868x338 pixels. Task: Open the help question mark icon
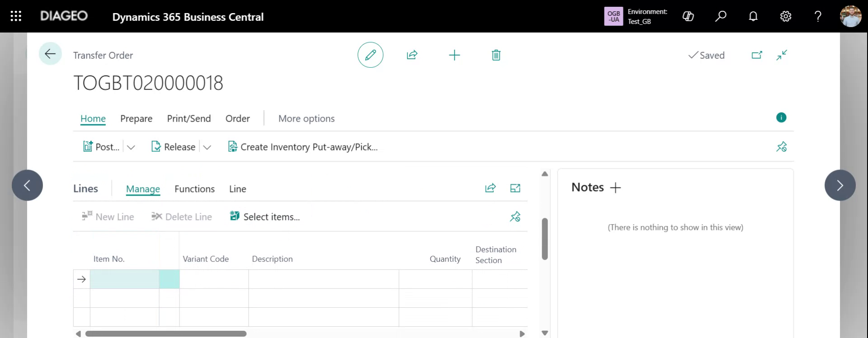[818, 16]
